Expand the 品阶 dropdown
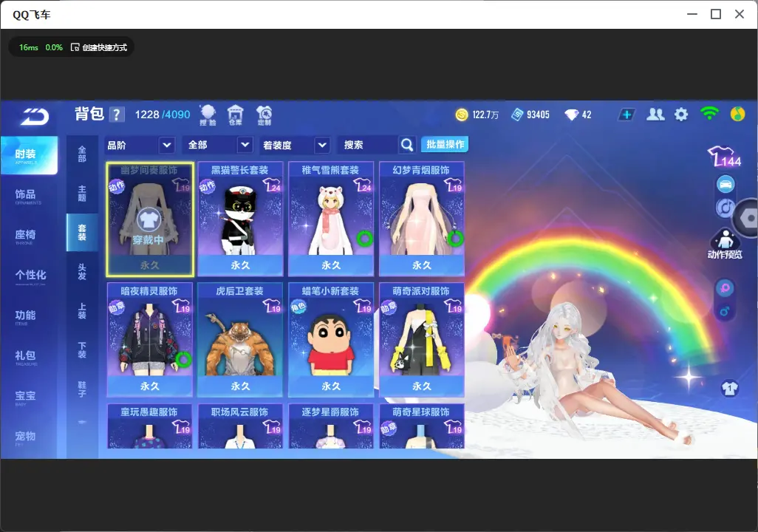The height and width of the screenshot is (532, 758). pyautogui.click(x=139, y=145)
